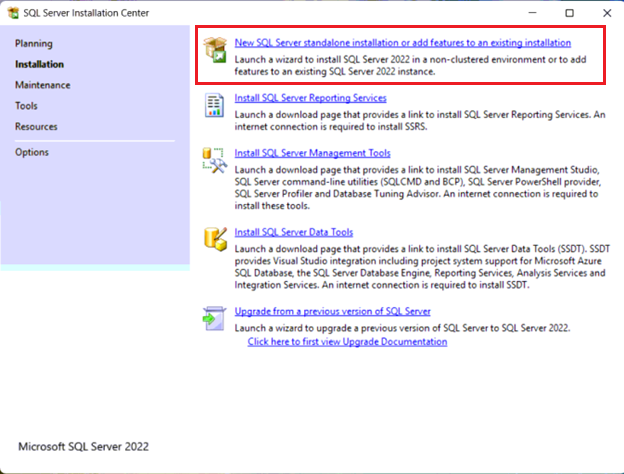
Task: Select the Installation section
Action: [39, 64]
